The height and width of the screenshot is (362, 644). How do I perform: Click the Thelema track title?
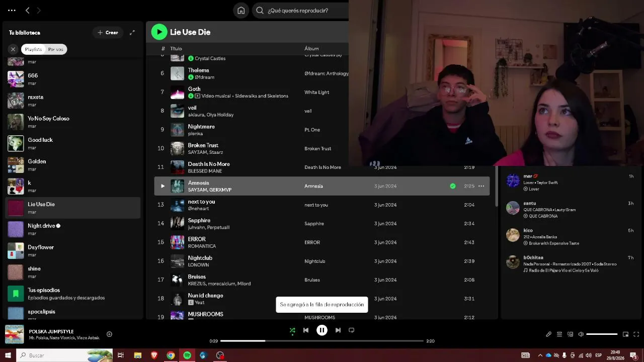tap(198, 70)
